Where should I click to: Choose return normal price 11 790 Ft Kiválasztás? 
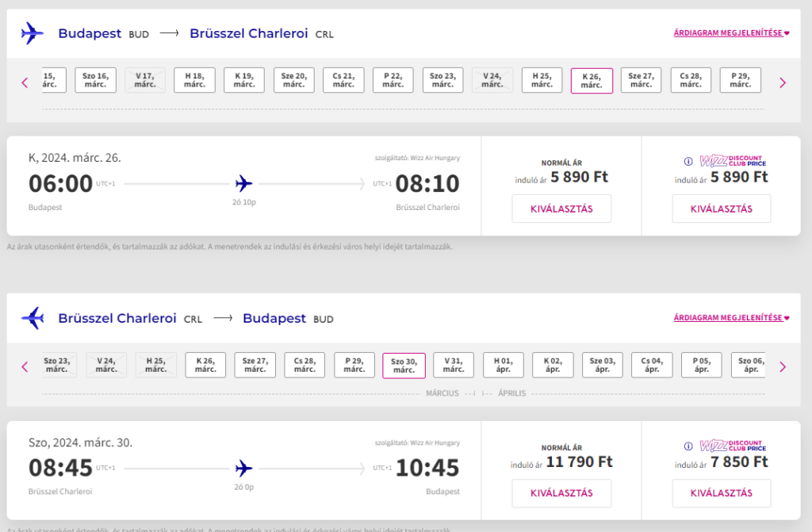561,493
